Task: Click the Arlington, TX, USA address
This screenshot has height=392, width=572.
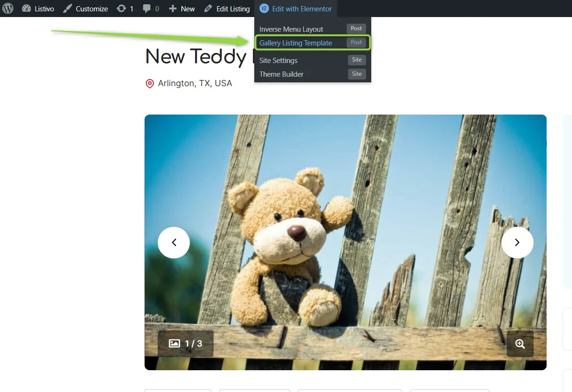Action: [x=195, y=83]
